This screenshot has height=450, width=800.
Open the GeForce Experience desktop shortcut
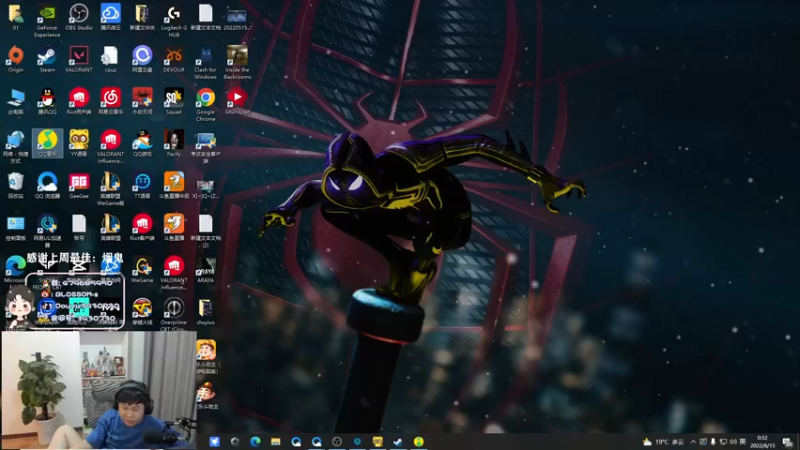(x=47, y=21)
